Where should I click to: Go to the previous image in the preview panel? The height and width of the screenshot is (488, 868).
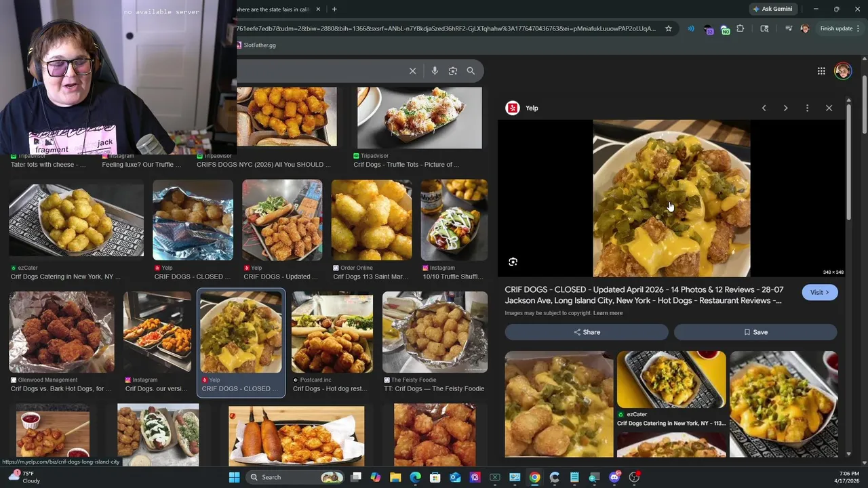tap(764, 108)
